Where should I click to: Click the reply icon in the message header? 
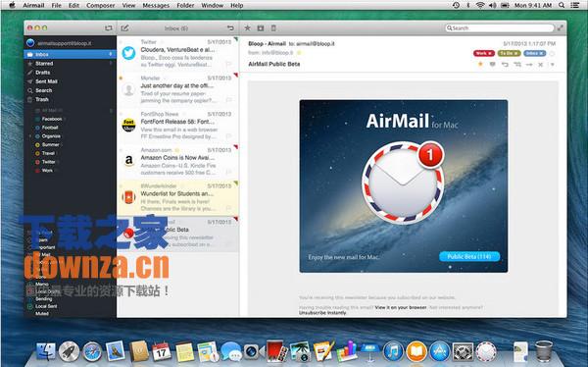pos(505,65)
